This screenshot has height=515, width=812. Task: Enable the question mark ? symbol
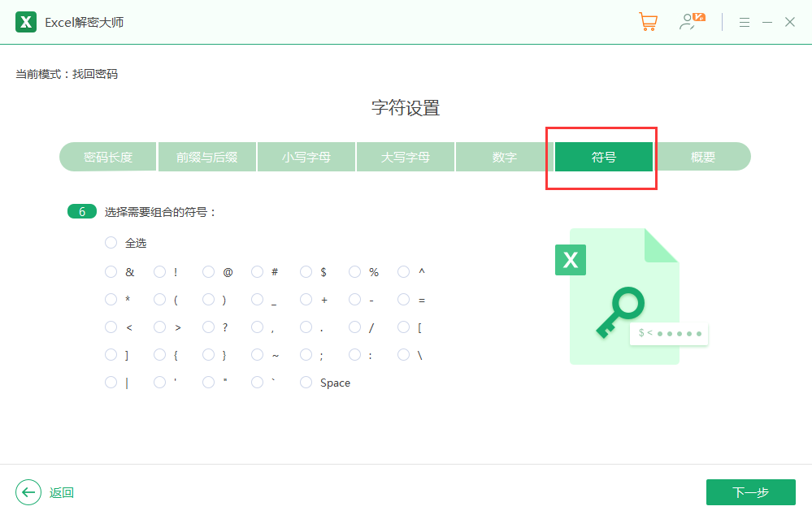click(208, 327)
